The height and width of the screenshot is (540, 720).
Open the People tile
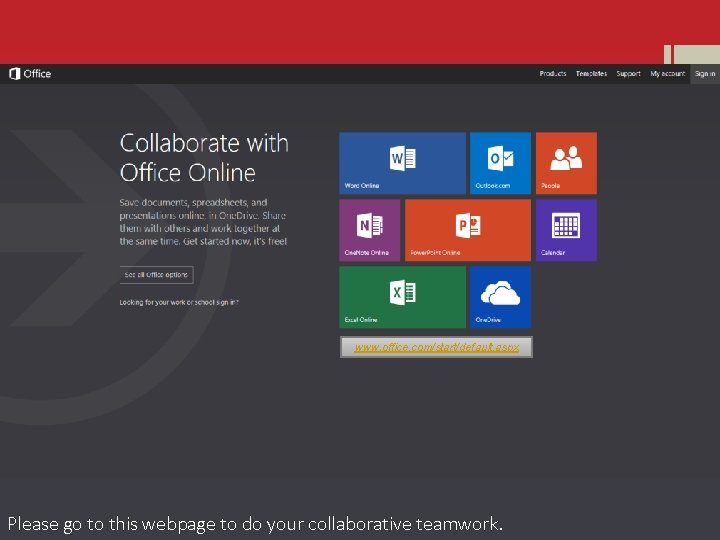[x=567, y=163]
